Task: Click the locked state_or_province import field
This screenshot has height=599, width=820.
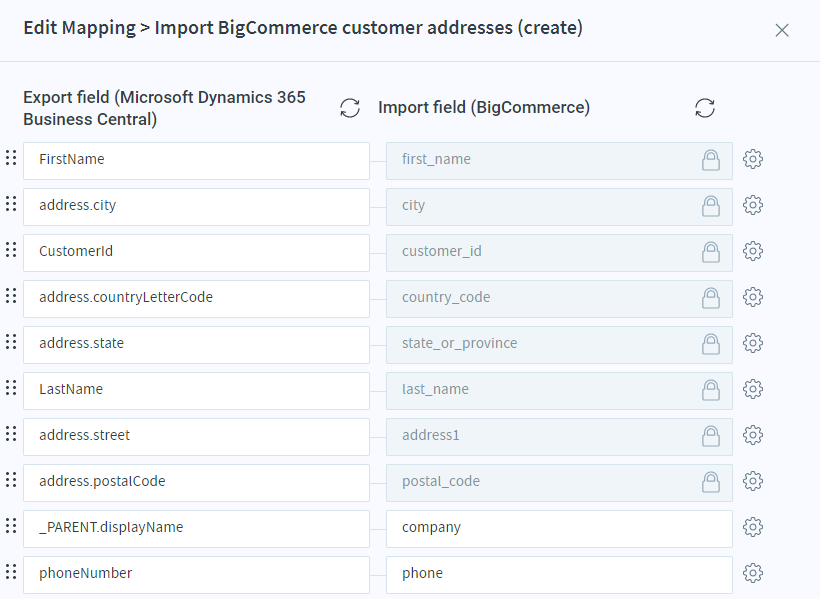Action: [x=559, y=345]
